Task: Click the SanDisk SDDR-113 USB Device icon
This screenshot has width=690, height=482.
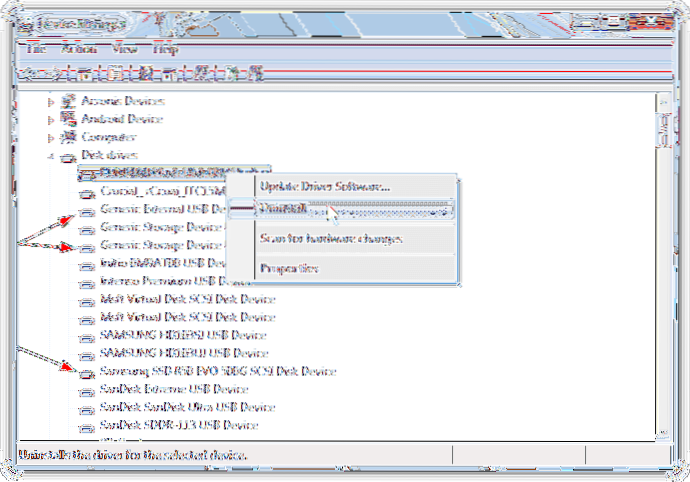Action: [88, 425]
